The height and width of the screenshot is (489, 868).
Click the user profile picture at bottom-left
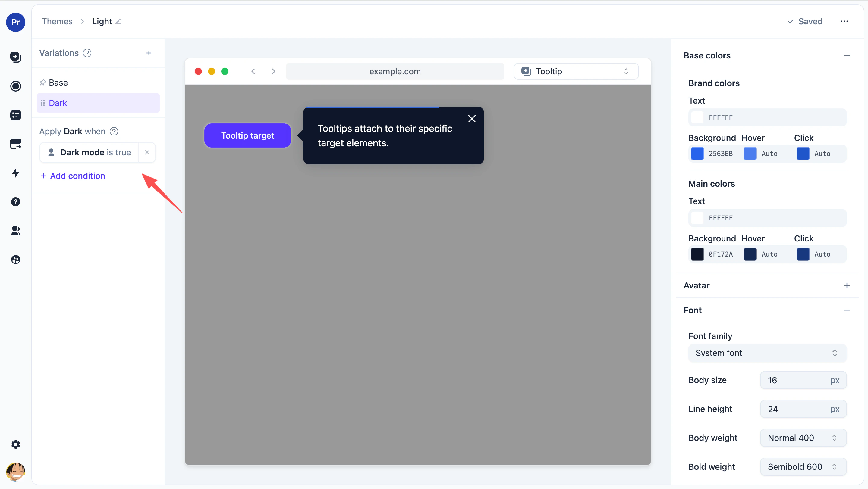15,472
